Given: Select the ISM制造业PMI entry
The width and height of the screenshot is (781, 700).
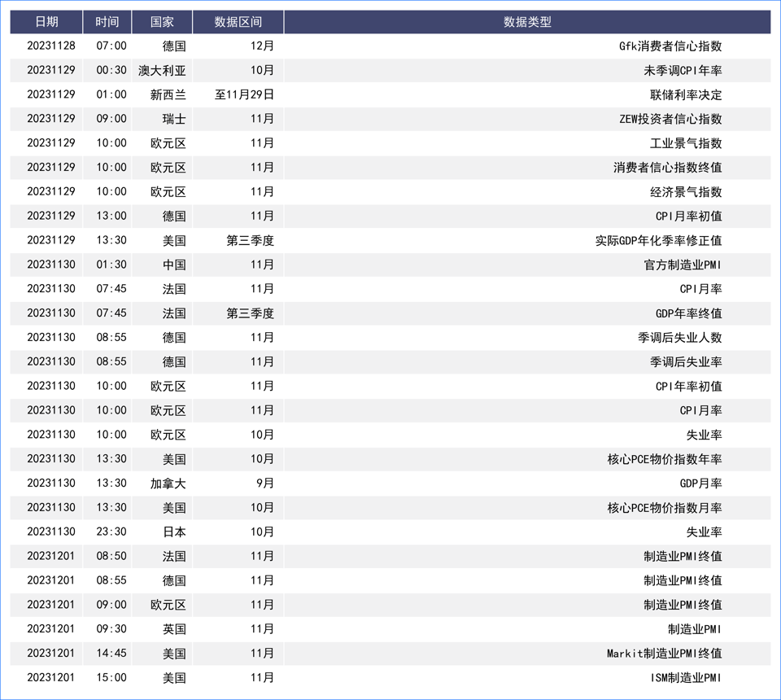Looking at the screenshot, I should [x=685, y=677].
